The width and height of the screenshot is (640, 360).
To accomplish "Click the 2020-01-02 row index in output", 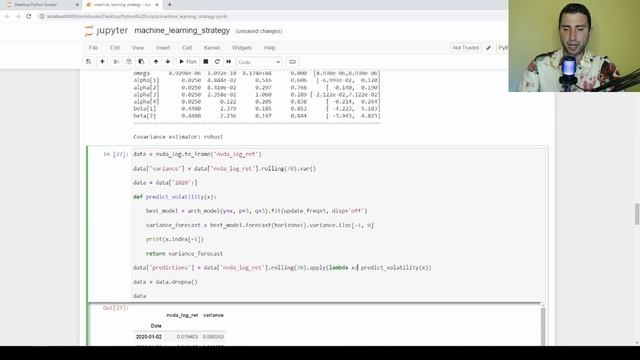I will 149,337.
